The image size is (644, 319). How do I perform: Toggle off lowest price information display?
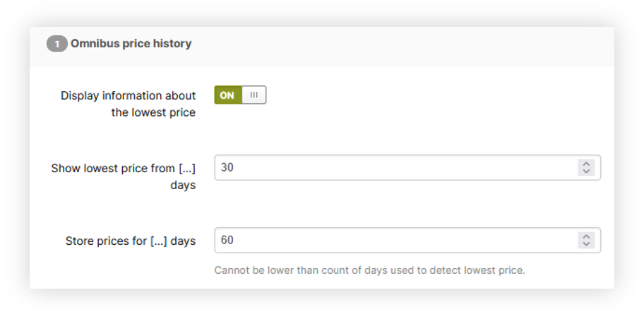240,95
